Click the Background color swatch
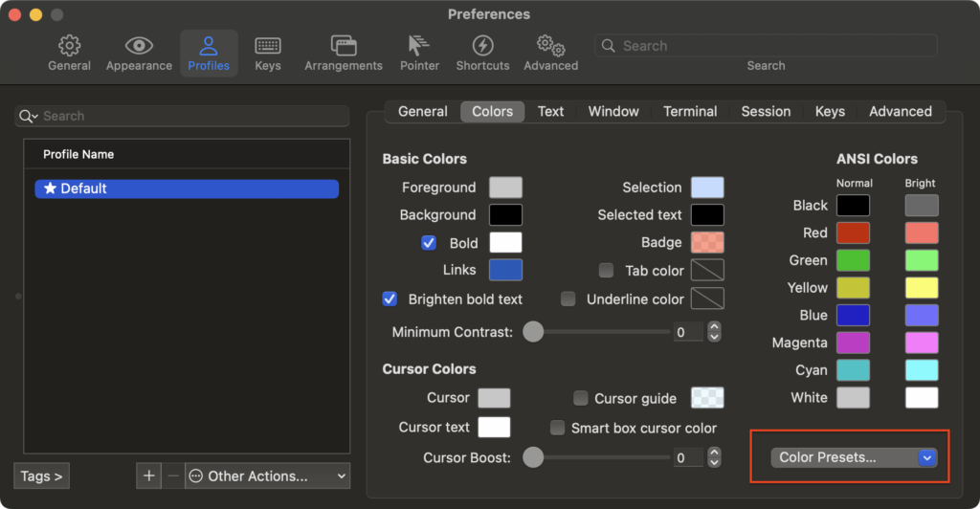980x509 pixels. click(x=505, y=215)
